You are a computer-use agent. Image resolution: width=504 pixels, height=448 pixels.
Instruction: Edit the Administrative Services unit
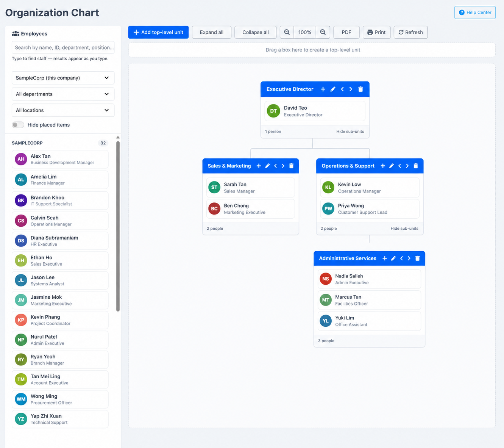(393, 258)
